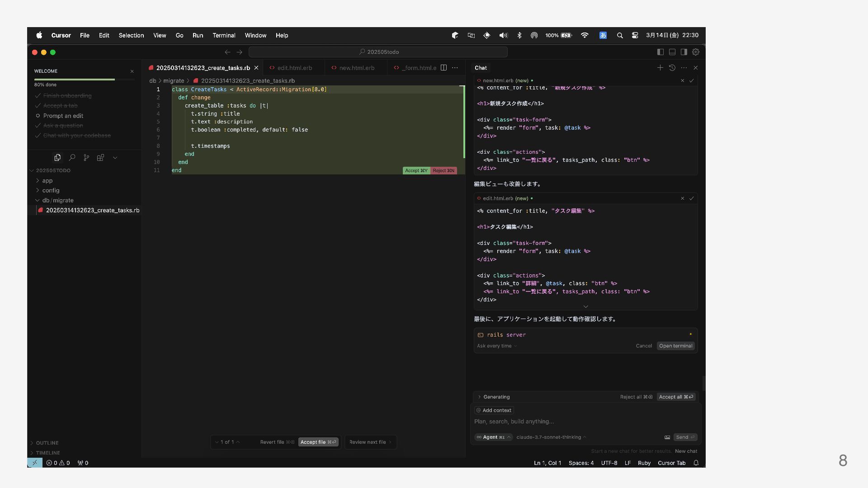The image size is (868, 488).
Task: Click the chat prompt input field
Action: coord(585,422)
